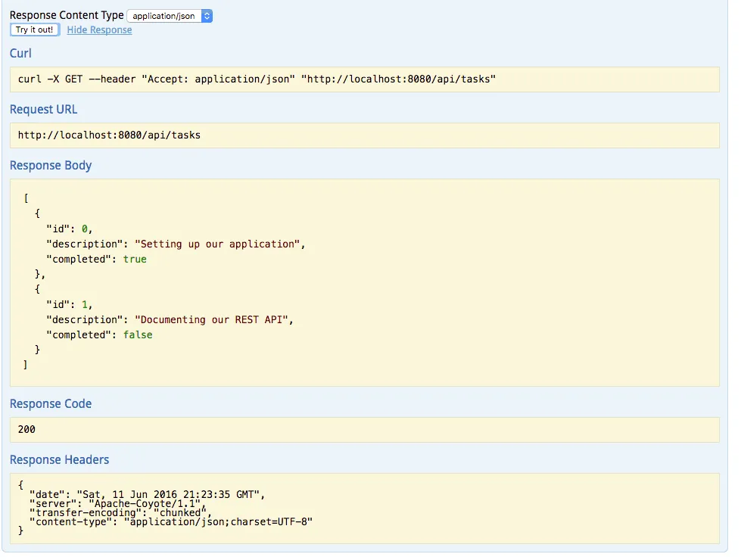Click the 'Response Body' section heading
The height and width of the screenshot is (560, 741).
(51, 166)
